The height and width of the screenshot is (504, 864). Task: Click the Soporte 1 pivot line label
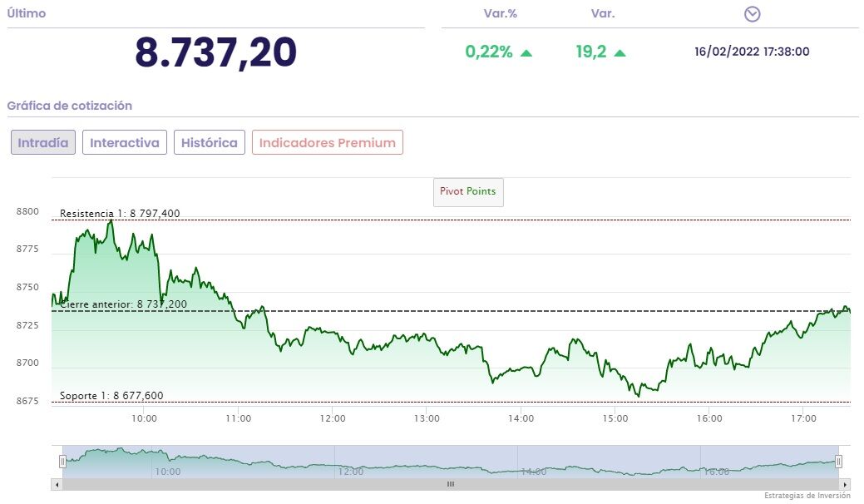(111, 396)
